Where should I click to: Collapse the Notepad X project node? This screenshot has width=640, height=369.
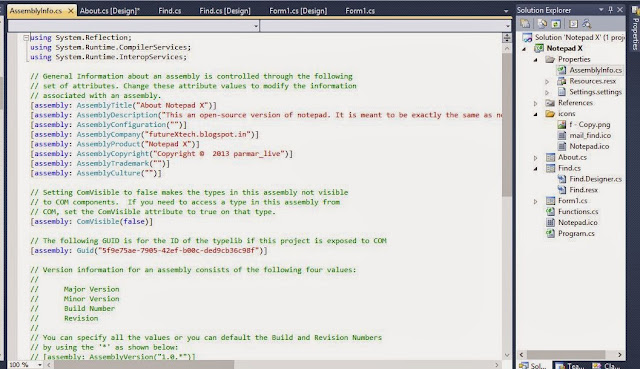click(x=524, y=49)
